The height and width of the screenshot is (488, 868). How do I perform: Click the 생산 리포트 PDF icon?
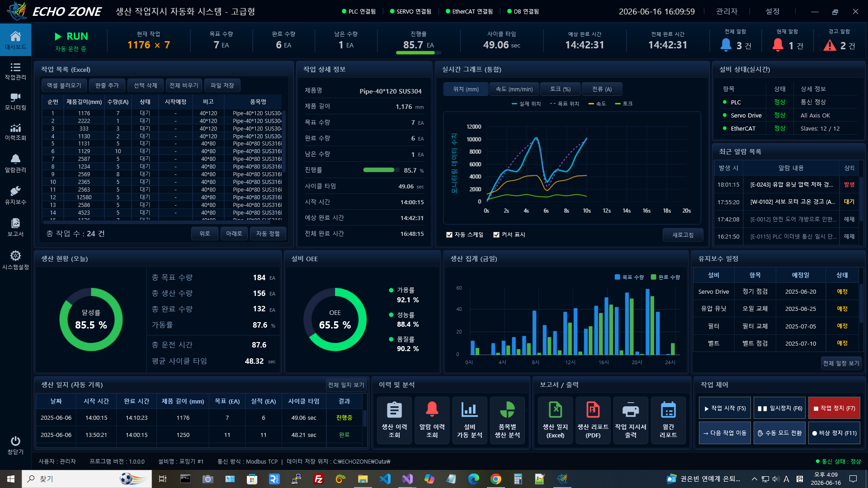tap(593, 410)
